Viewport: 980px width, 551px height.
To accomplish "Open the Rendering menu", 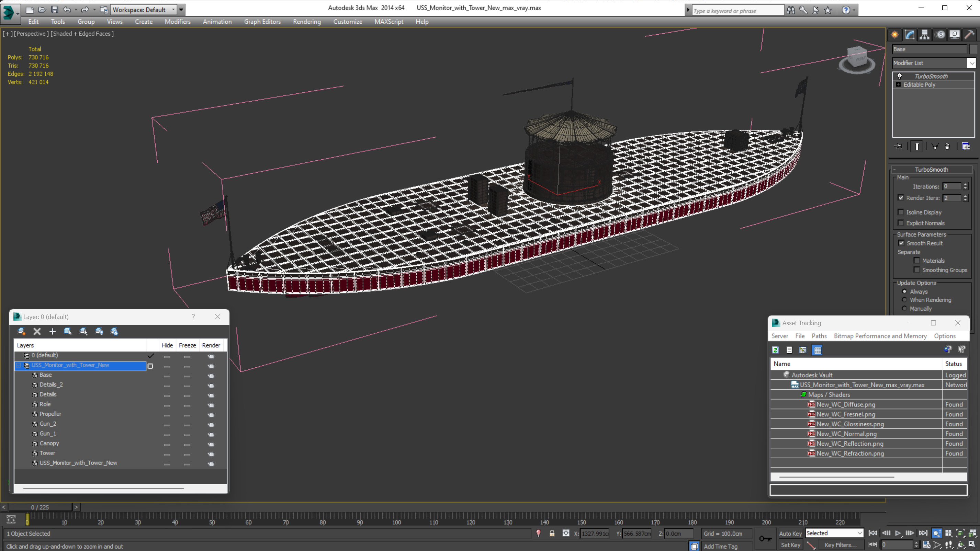I will (307, 22).
